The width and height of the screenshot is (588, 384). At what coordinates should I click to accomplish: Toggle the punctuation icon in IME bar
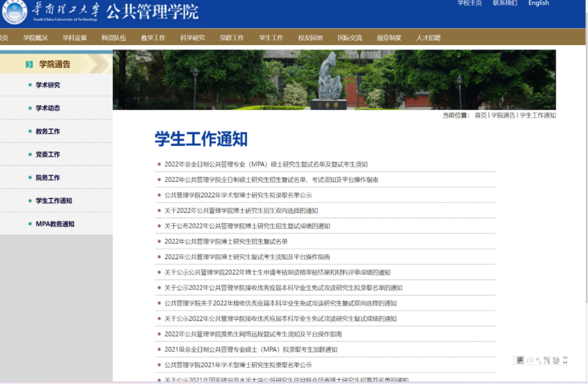(538, 361)
